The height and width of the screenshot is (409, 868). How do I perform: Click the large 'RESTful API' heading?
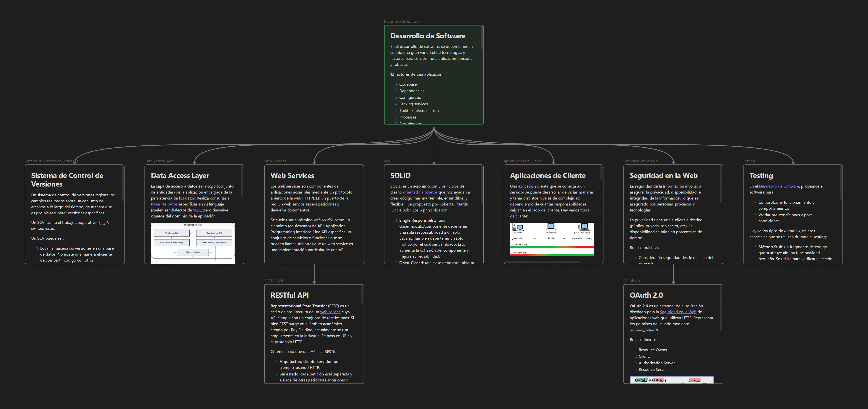(x=290, y=295)
